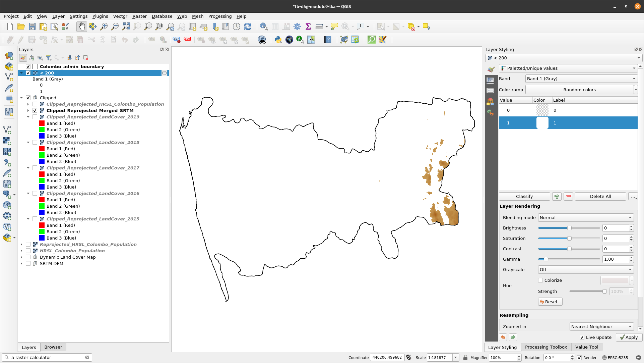Toggle visibility of Colombo_admin_boundary layer

point(27,66)
